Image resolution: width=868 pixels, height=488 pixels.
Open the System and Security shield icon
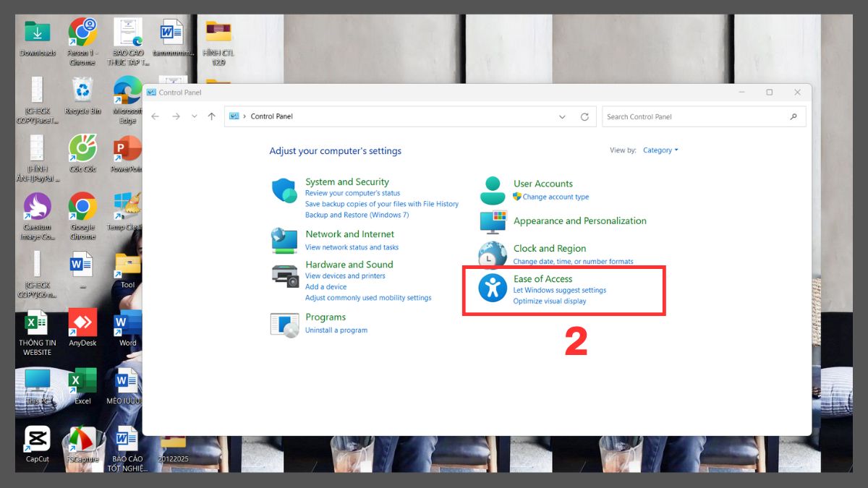coord(284,191)
